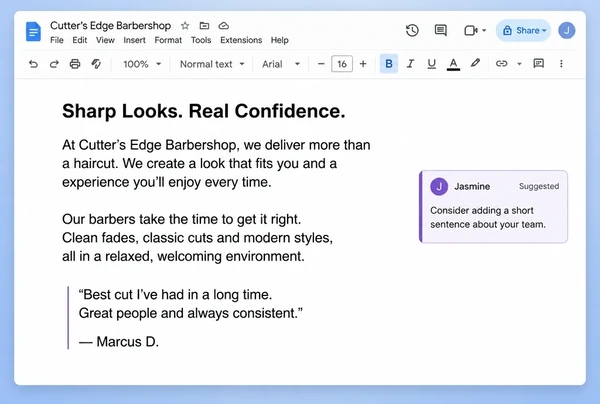Expand the arrow next to insert link
This screenshot has width=600, height=404.
click(519, 64)
